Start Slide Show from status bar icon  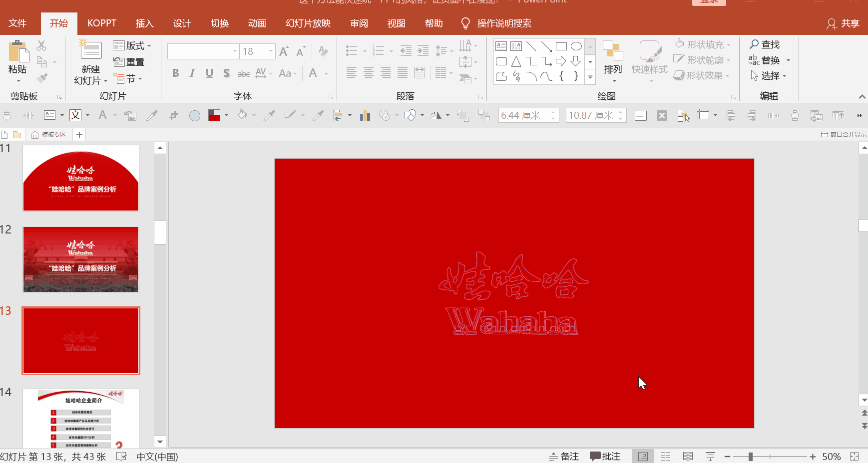(710, 457)
